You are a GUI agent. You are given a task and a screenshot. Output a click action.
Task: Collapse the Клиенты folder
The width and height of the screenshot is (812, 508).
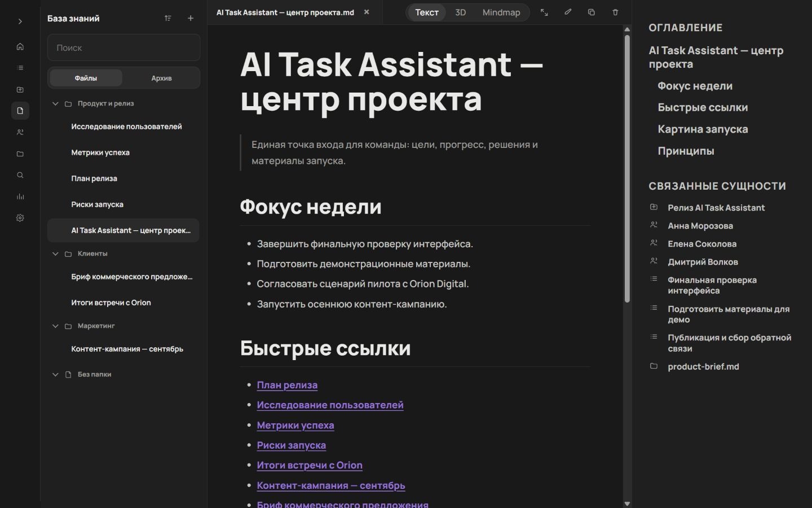pyautogui.click(x=55, y=254)
